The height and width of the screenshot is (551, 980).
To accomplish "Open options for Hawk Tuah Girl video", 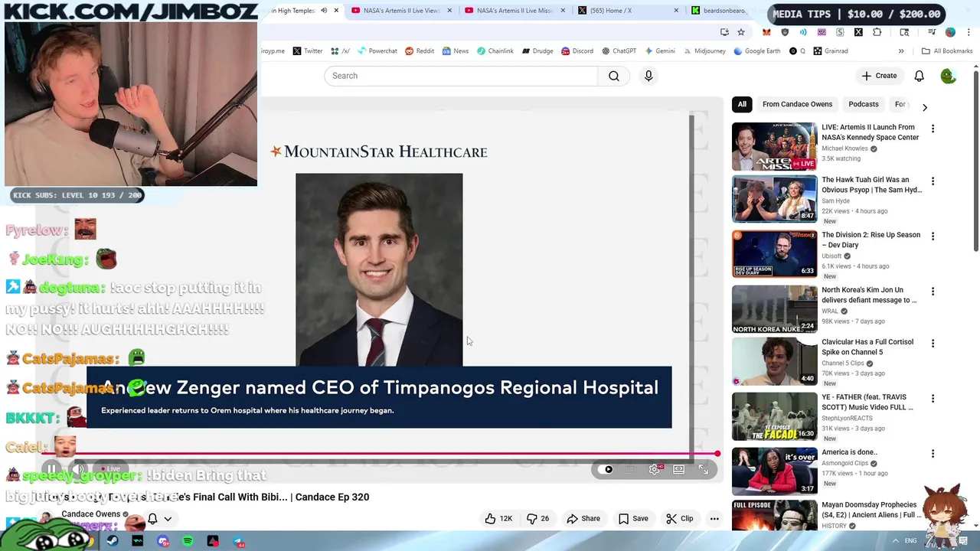I will coord(933,181).
